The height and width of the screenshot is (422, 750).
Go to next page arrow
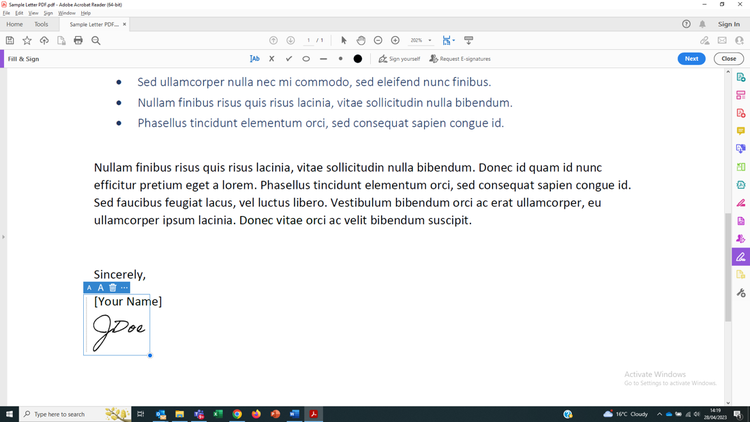click(290, 41)
